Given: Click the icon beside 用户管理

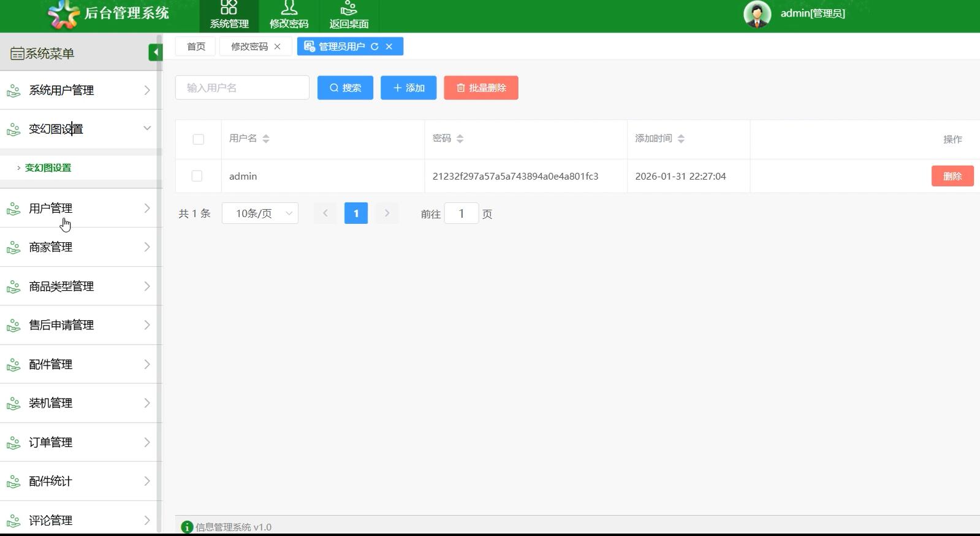Looking at the screenshot, I should pos(13,209).
